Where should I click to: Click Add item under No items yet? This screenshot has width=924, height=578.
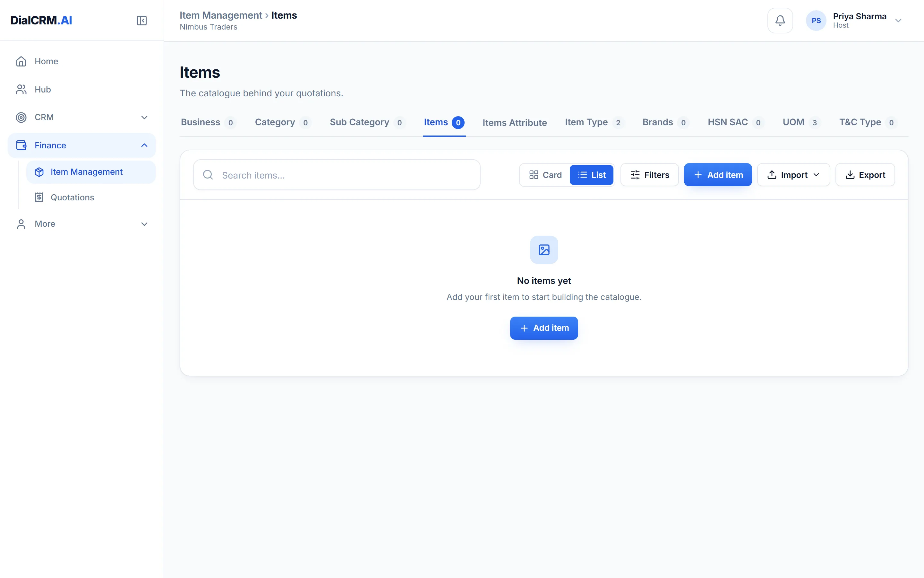pyautogui.click(x=544, y=328)
